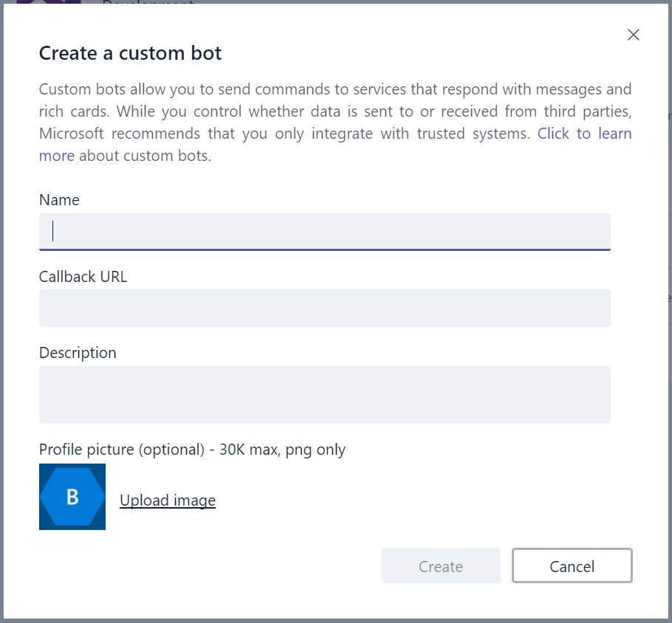
Task: Open the Upload image link
Action: pyautogui.click(x=168, y=500)
